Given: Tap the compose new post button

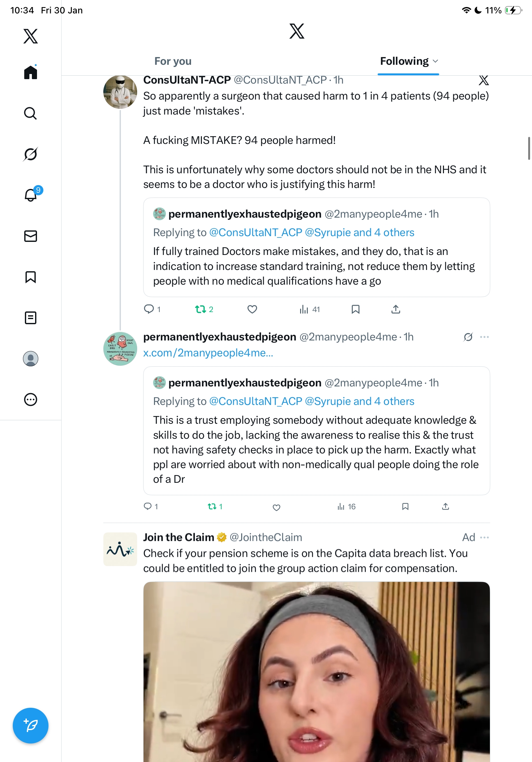Looking at the screenshot, I should coord(31,726).
